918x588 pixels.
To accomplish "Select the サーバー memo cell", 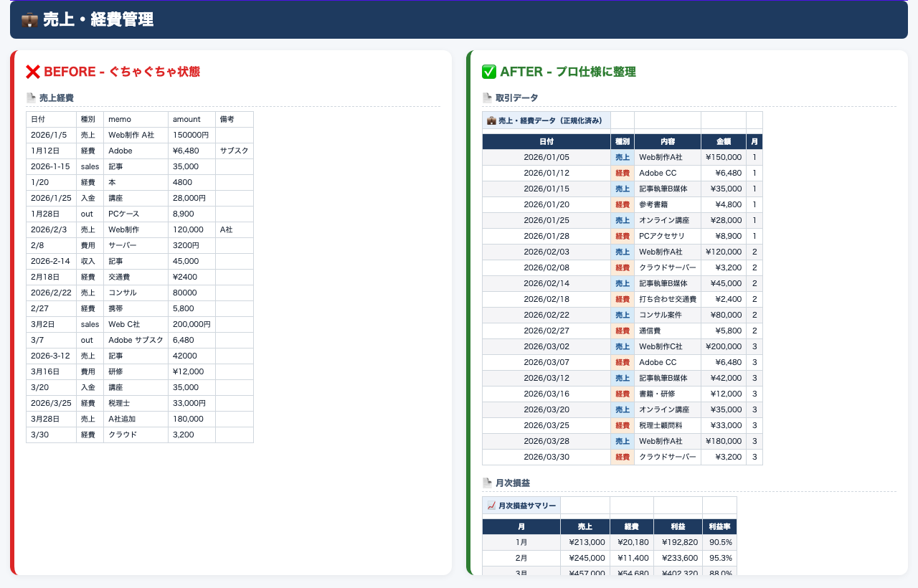I will tap(136, 245).
